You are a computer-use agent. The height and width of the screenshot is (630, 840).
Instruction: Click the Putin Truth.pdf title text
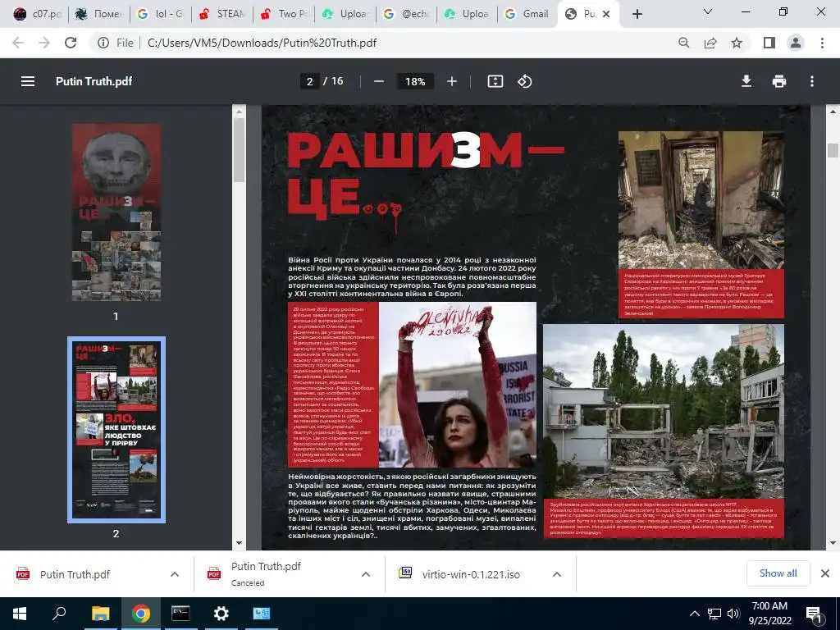click(94, 81)
